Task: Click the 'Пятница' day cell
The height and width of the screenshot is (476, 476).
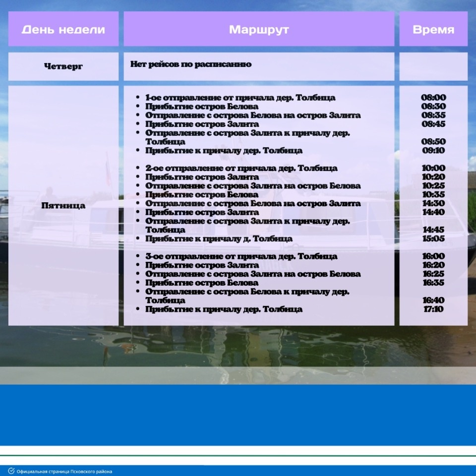Action: 63,206
